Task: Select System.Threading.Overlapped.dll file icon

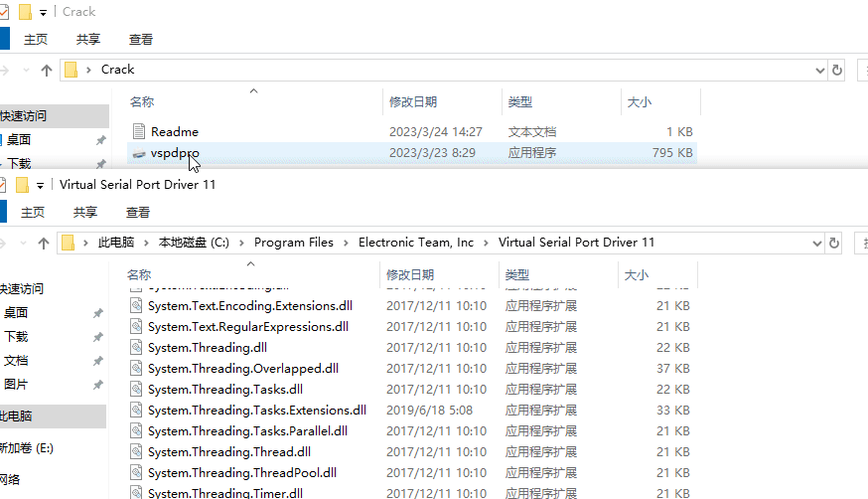Action: 136,368
